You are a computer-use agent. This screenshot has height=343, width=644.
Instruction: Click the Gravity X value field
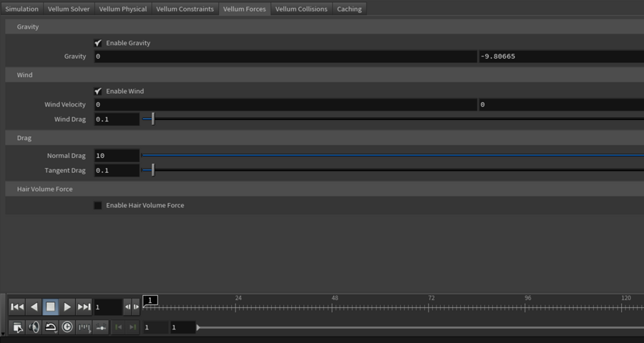coord(286,56)
